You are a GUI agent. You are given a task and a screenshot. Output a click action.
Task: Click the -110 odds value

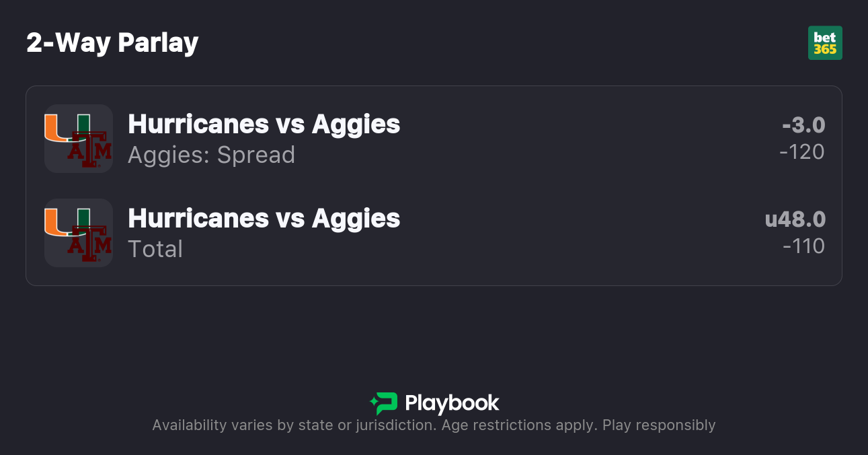[x=803, y=246]
